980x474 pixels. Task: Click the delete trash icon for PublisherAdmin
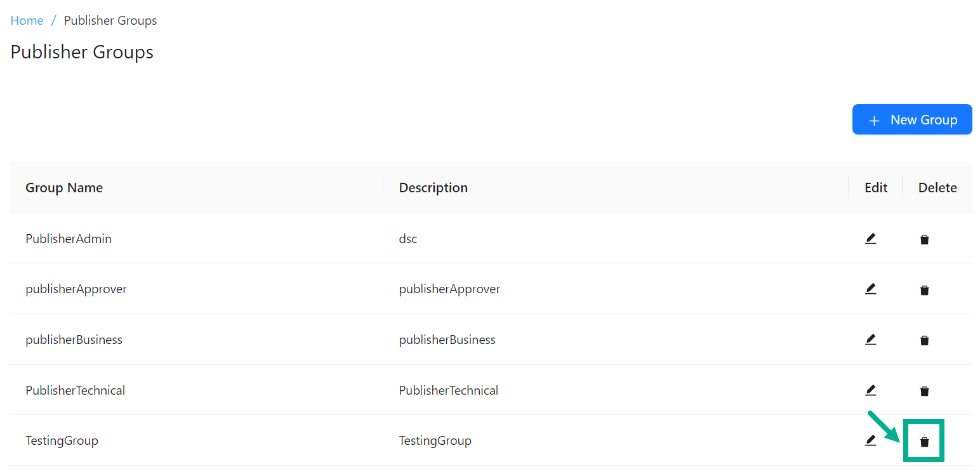924,239
